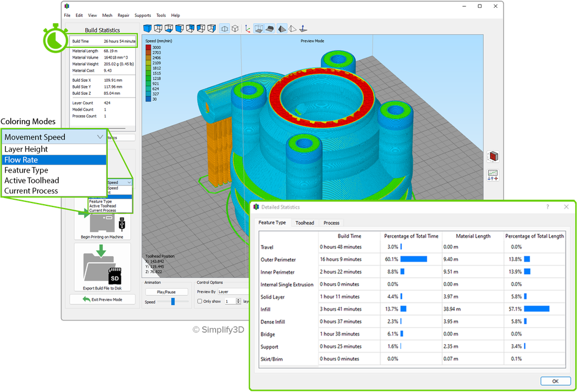Switch to the Toolhead tab
This screenshot has height=392, width=578.
(305, 223)
